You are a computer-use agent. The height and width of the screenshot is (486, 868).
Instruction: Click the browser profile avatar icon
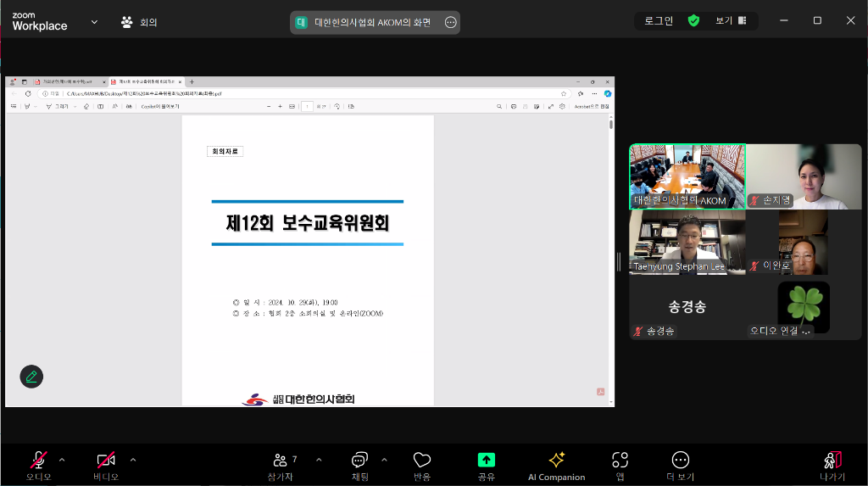pos(13,81)
